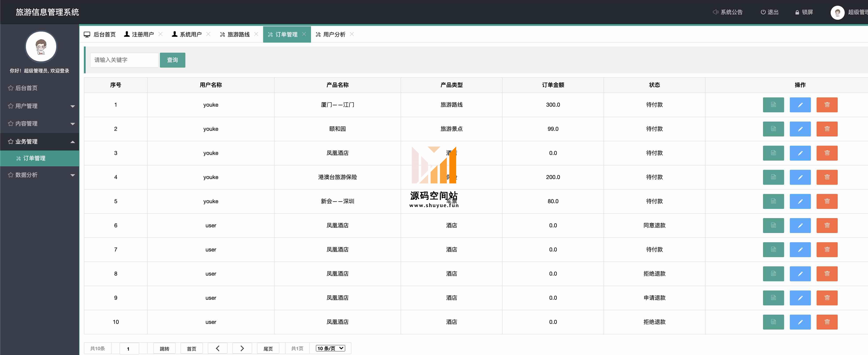Delete the 港澳台旅游保险 order
The height and width of the screenshot is (355, 868).
pos(827,177)
